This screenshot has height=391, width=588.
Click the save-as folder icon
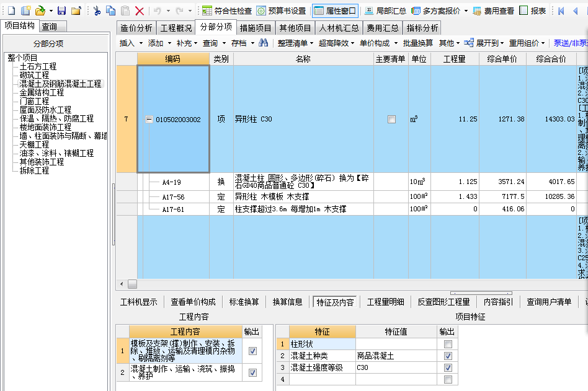coord(76,11)
